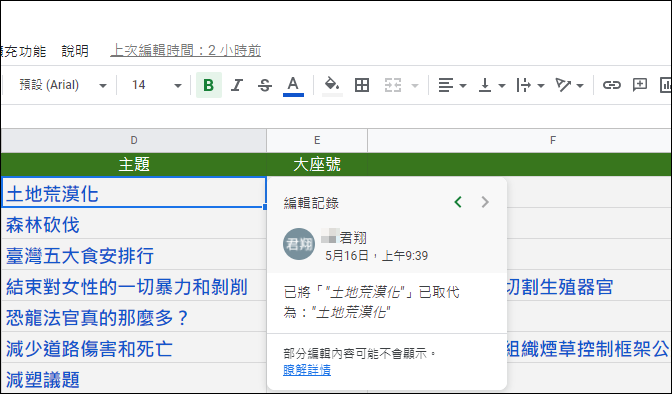Open borders tool

click(x=362, y=85)
